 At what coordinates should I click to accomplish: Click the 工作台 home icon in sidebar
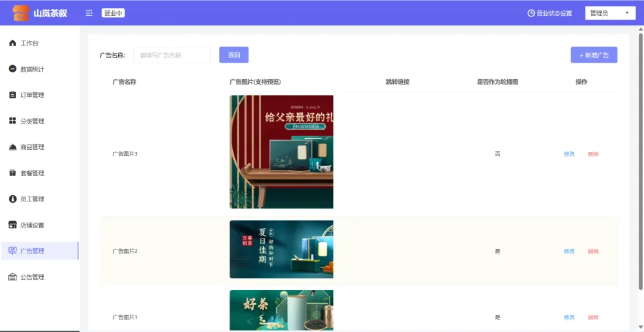point(12,43)
